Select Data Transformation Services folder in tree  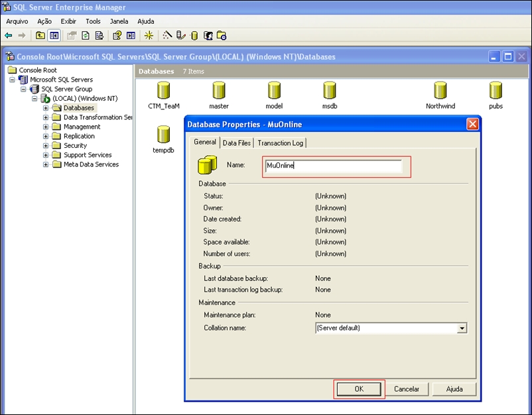coord(92,117)
